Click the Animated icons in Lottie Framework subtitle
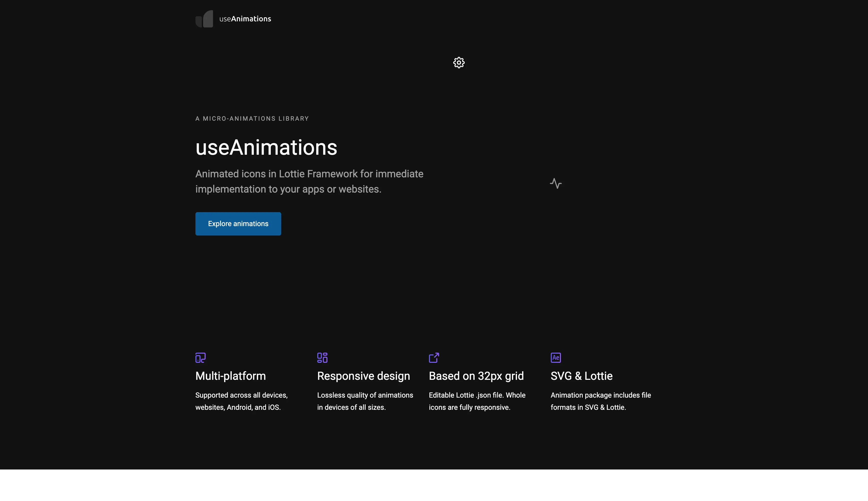 pyautogui.click(x=309, y=181)
